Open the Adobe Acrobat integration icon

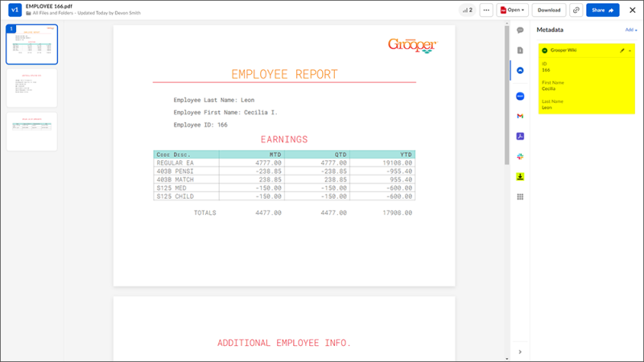(520, 136)
